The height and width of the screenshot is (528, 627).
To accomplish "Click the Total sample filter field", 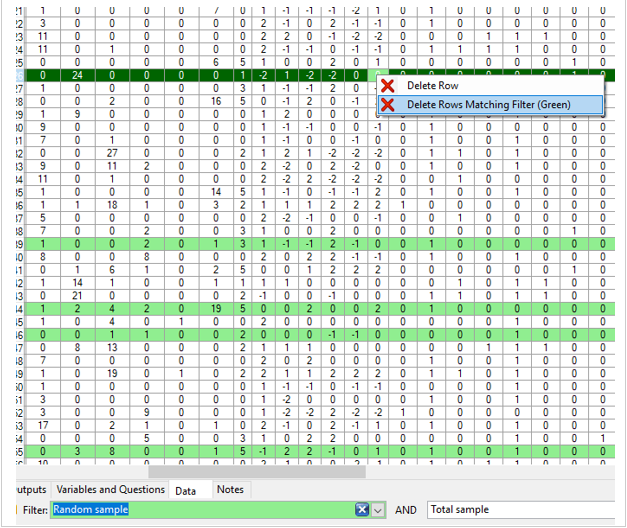I will [x=520, y=509].
